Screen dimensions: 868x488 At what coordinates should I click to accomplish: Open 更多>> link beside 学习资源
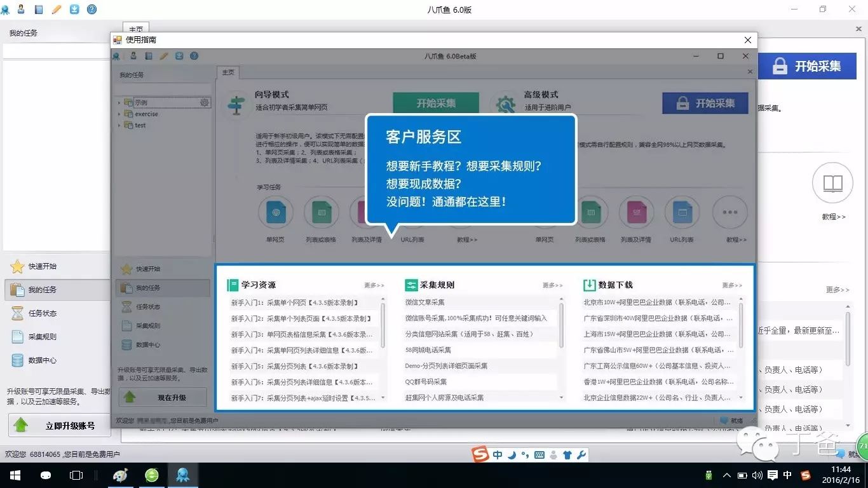pyautogui.click(x=374, y=285)
